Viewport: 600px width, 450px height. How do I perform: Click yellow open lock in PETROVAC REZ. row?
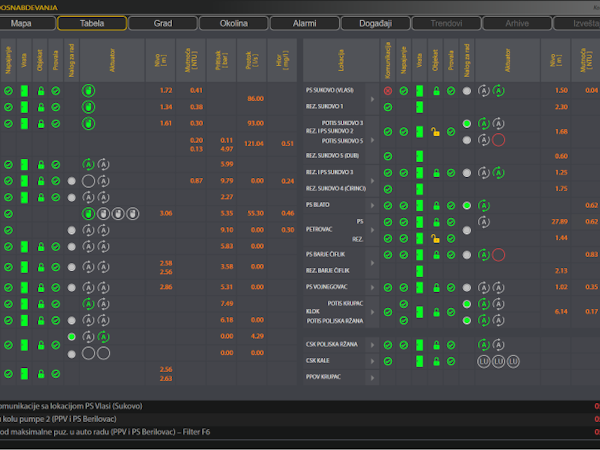tap(435, 238)
